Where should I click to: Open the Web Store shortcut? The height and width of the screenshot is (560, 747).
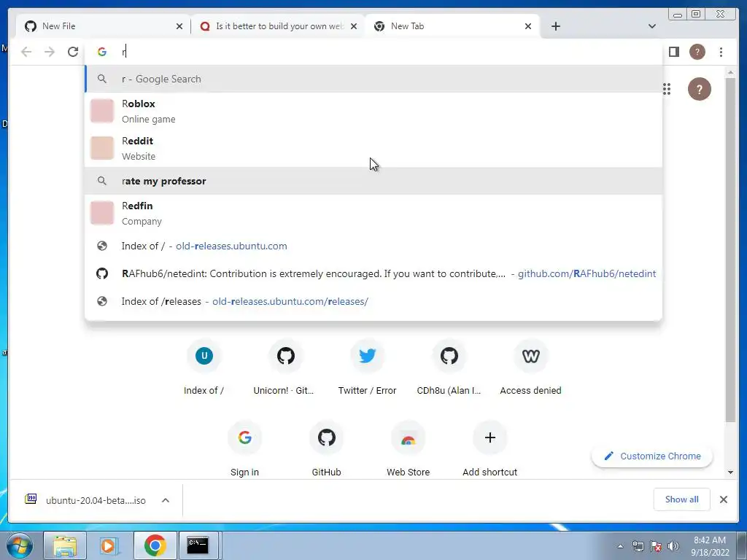(x=409, y=449)
